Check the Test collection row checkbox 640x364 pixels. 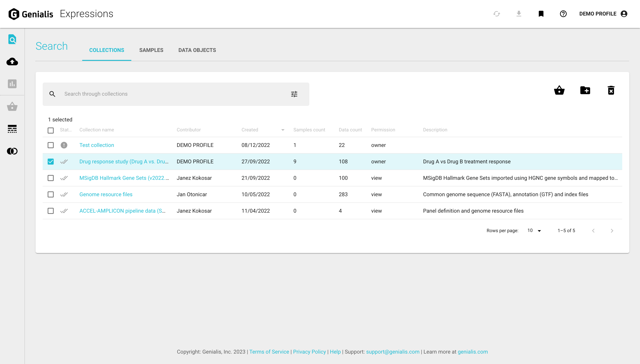click(51, 145)
